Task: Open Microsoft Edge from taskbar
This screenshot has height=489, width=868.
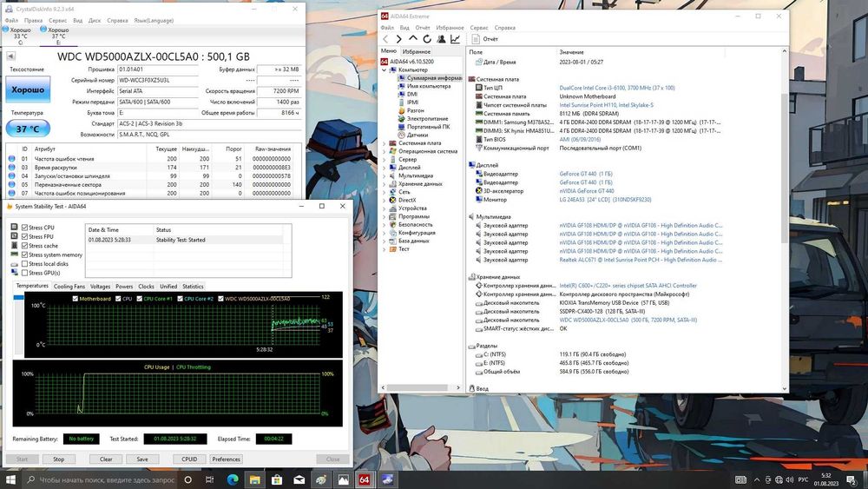Action: pos(233,479)
